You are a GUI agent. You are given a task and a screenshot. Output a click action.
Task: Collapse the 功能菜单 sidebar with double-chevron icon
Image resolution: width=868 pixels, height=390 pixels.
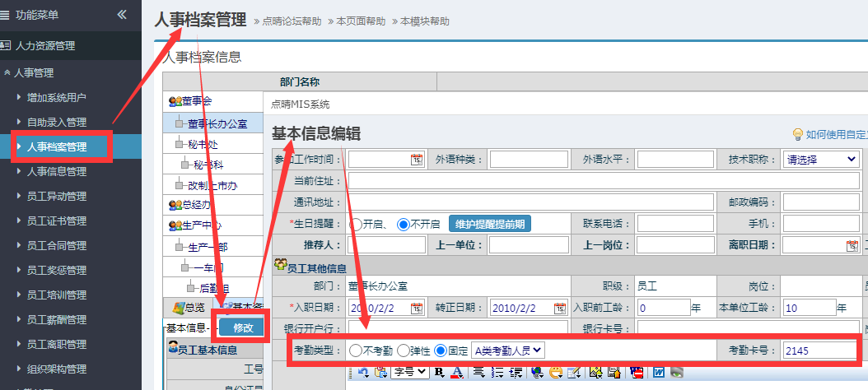coord(122,14)
